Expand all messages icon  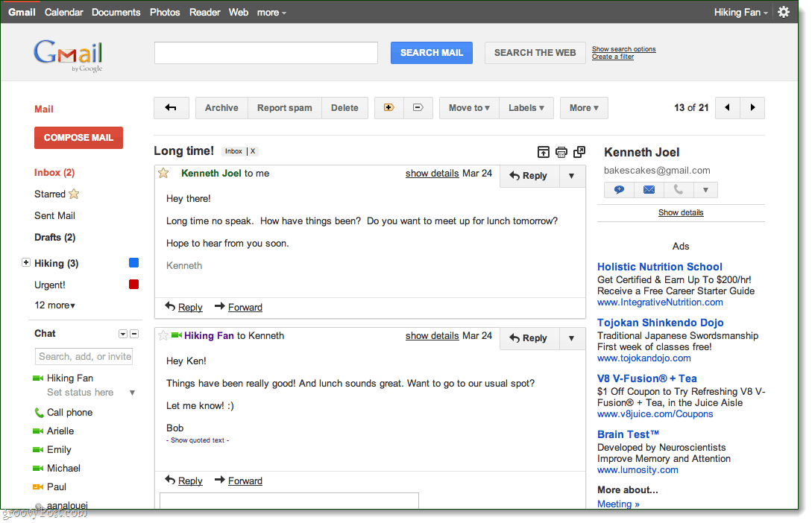pyautogui.click(x=544, y=151)
